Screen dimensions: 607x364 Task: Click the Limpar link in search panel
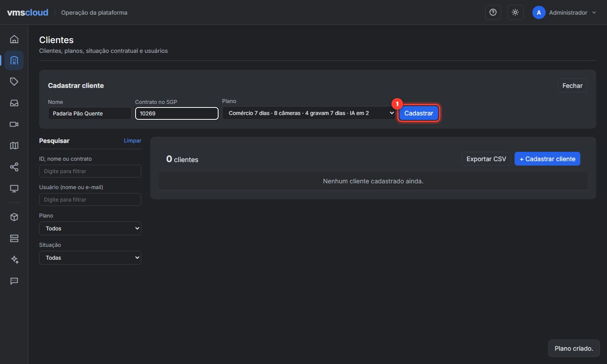132,141
